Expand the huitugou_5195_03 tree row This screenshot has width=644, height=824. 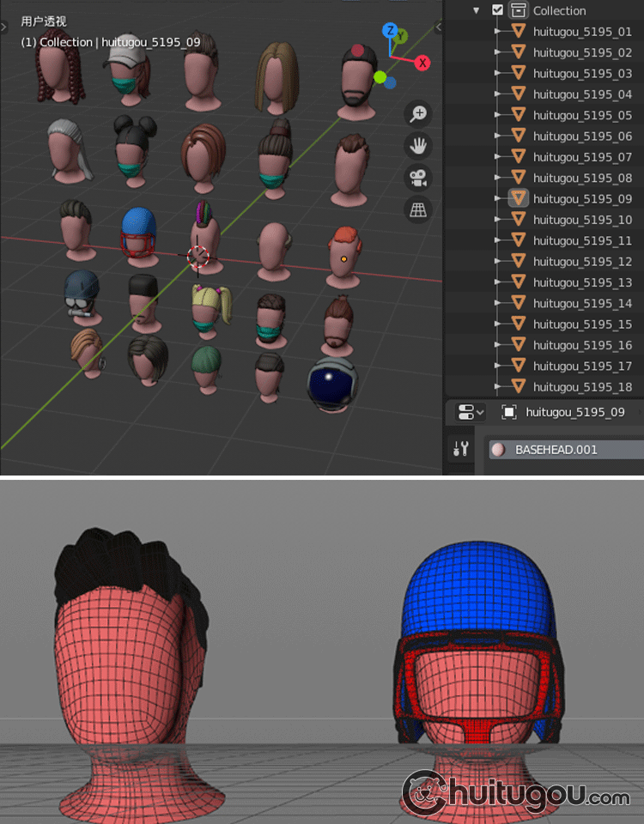pyautogui.click(x=497, y=73)
